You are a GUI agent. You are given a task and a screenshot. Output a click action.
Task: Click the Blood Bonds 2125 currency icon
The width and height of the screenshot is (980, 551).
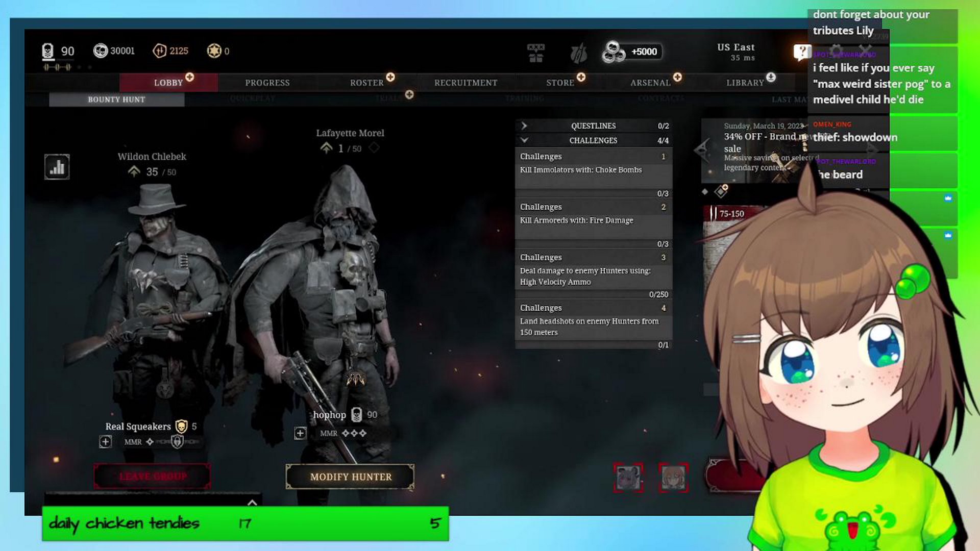tap(159, 51)
